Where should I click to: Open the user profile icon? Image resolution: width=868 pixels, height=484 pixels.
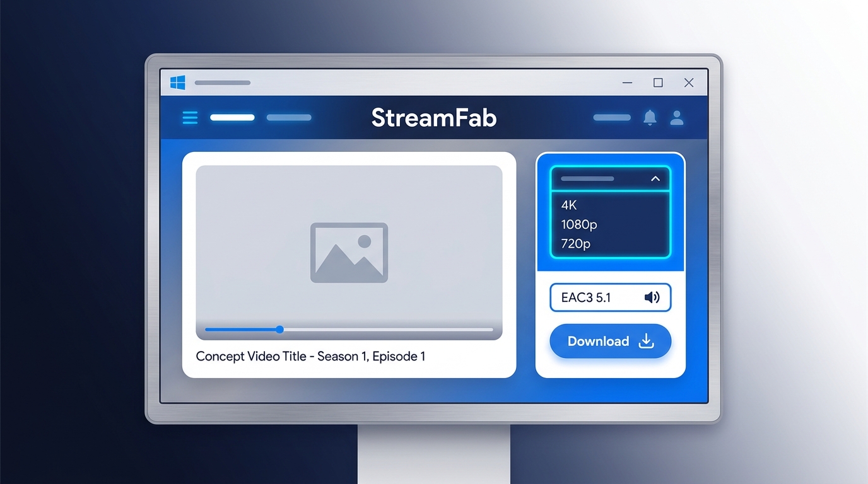pos(677,117)
